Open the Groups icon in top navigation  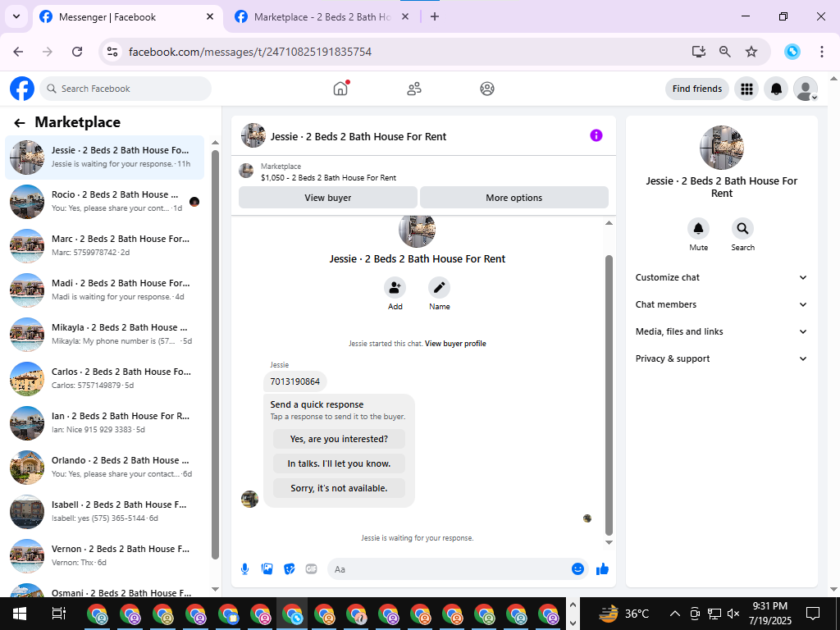pos(487,89)
